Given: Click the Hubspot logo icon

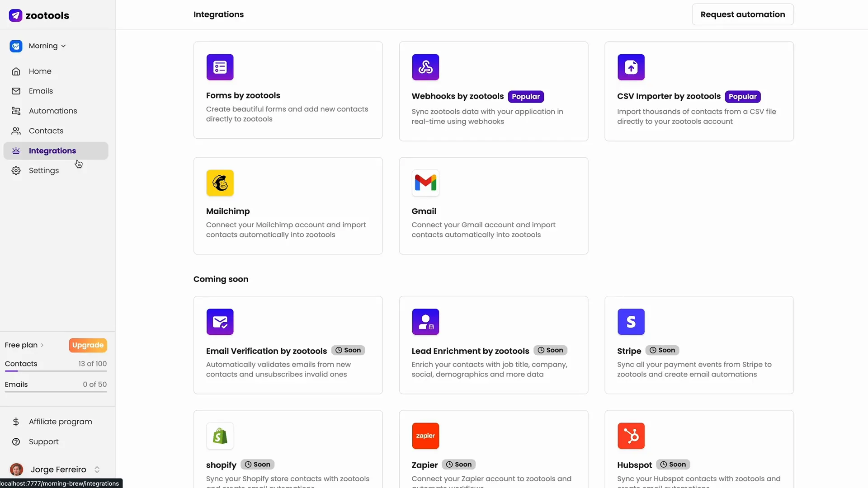Looking at the screenshot, I should [x=631, y=436].
